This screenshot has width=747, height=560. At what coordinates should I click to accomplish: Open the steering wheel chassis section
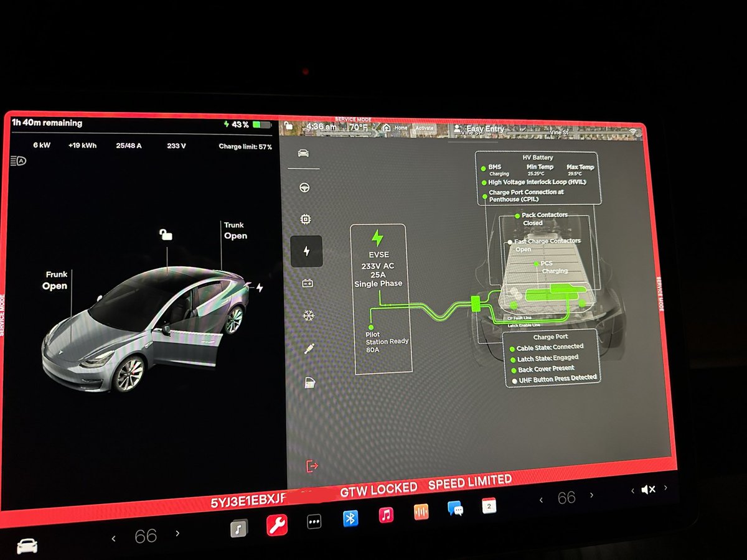click(305, 187)
